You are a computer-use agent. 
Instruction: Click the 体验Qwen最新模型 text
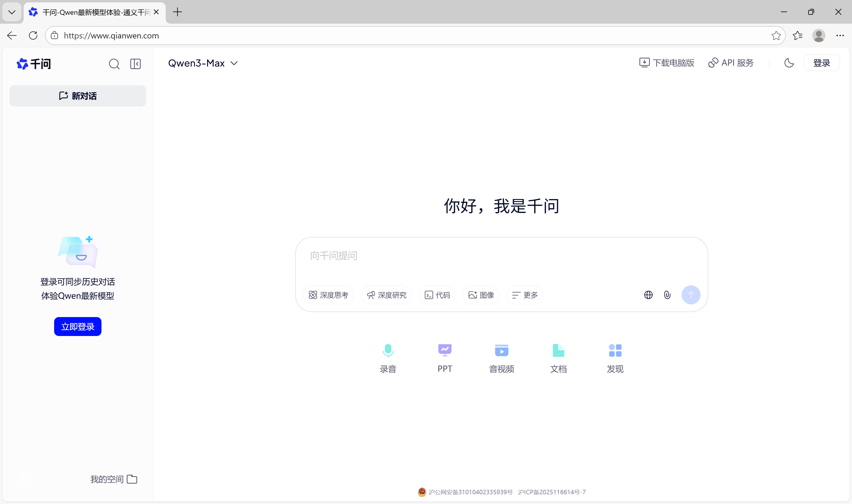click(x=78, y=296)
